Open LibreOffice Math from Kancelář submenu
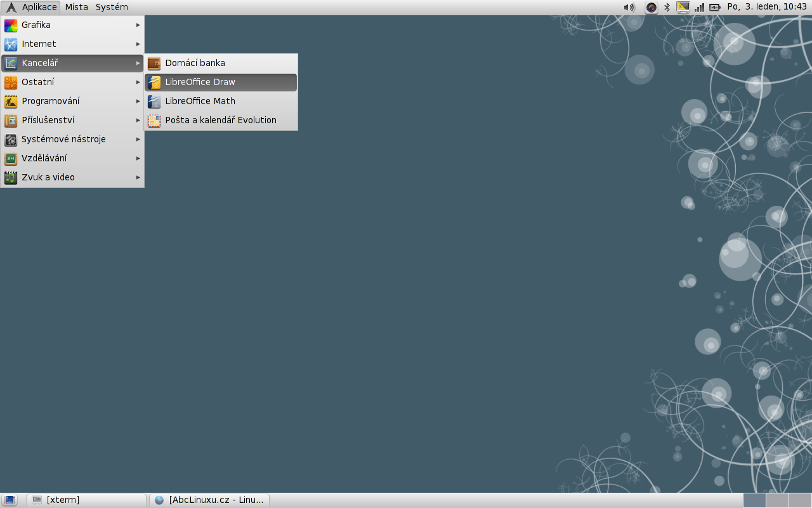 (x=200, y=102)
